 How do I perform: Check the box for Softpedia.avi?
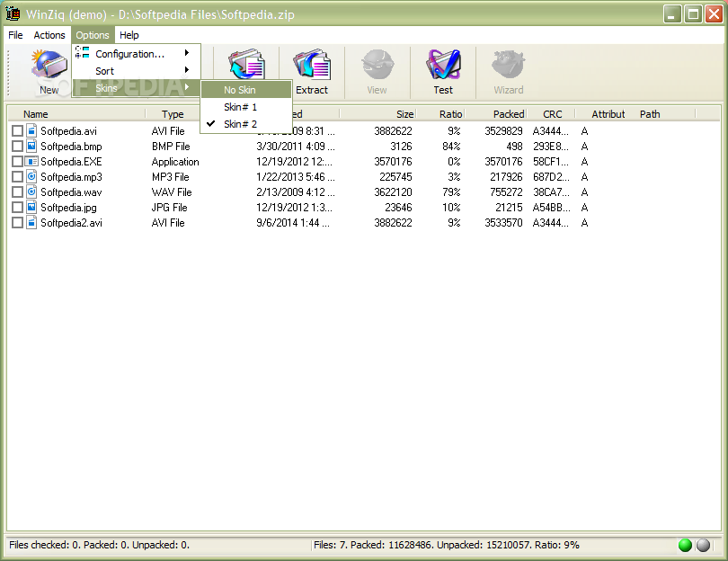pos(17,131)
